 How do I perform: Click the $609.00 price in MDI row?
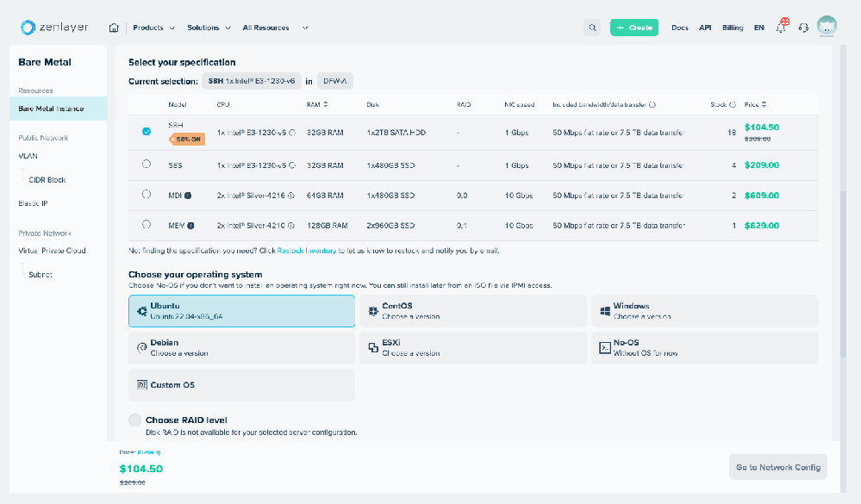click(762, 196)
